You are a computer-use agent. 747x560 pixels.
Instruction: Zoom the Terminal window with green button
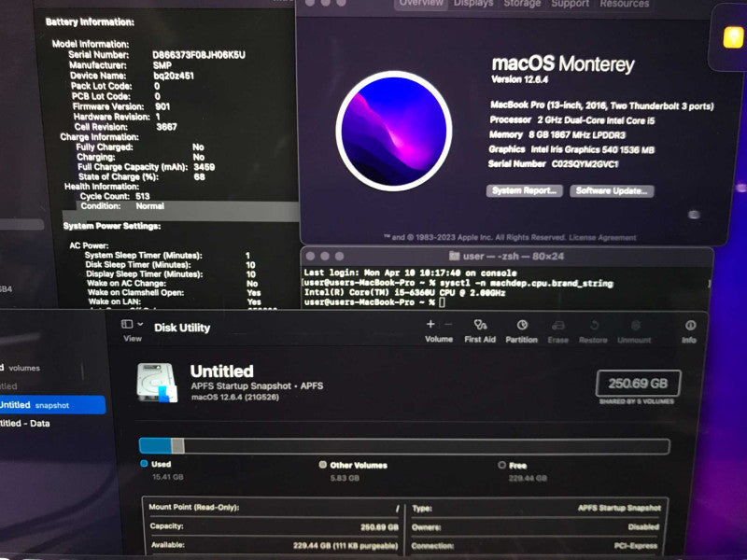(x=339, y=256)
